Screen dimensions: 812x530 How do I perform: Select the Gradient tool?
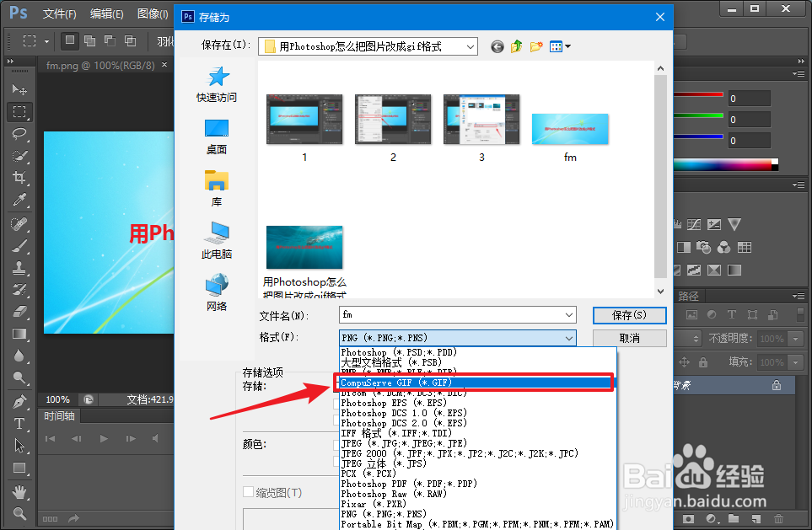(19, 334)
